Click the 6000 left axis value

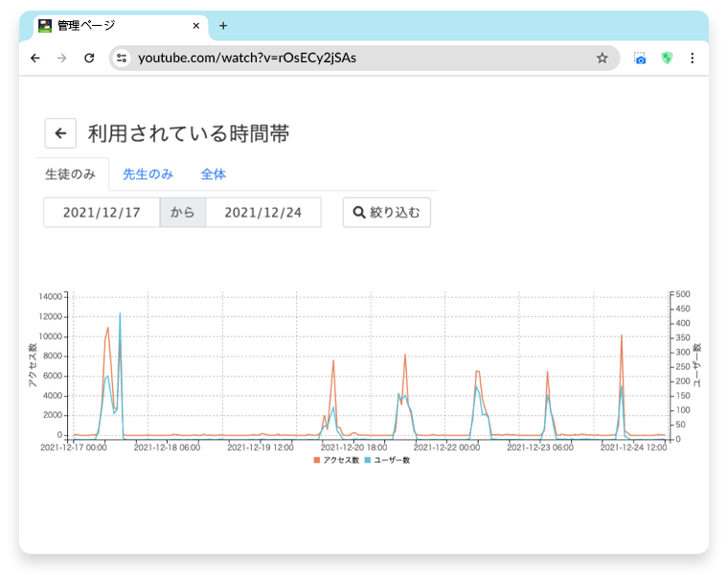point(53,376)
